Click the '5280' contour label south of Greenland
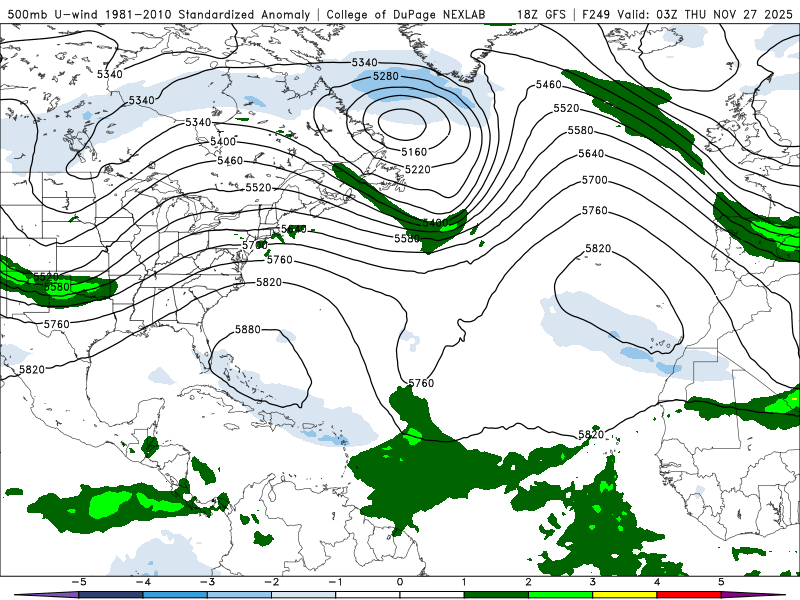 386,76
